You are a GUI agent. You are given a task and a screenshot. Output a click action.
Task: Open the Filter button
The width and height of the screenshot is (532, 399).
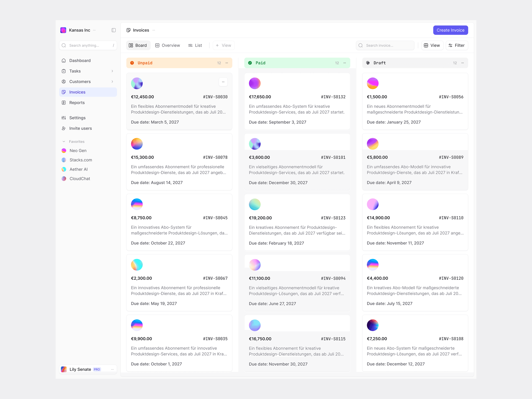click(457, 45)
